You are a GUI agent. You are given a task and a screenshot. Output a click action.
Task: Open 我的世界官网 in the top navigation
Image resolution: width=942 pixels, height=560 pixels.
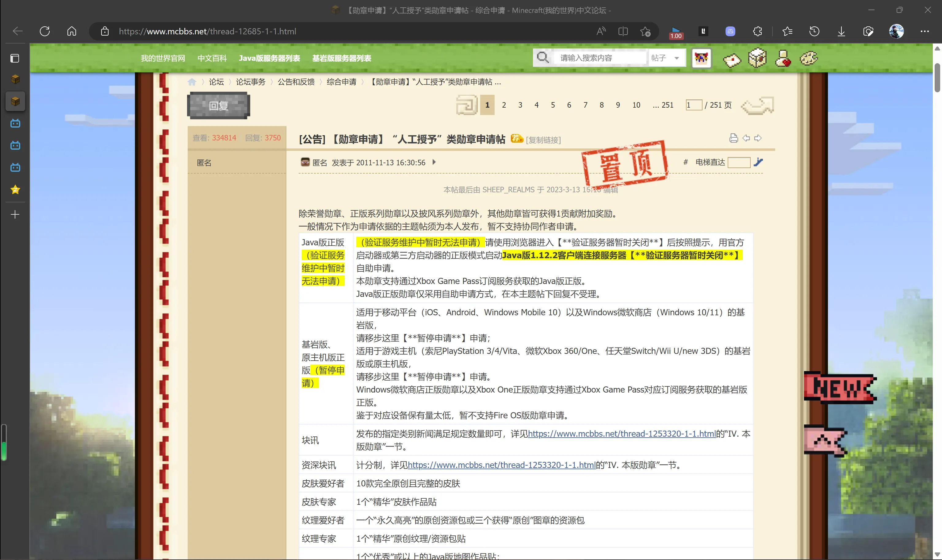click(x=163, y=58)
